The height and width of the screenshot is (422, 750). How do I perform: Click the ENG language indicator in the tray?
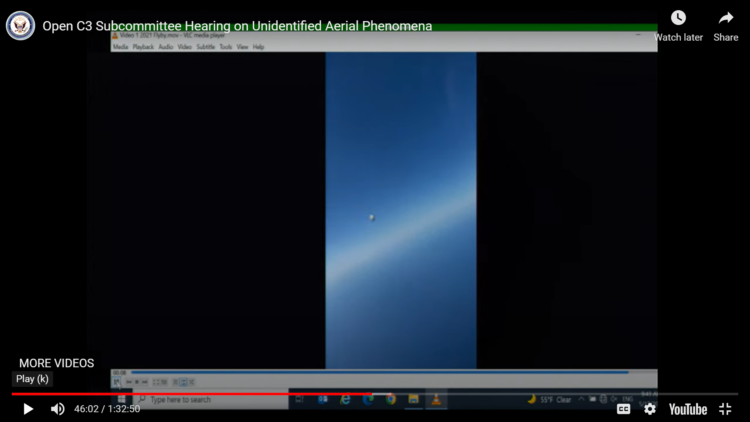pos(628,399)
